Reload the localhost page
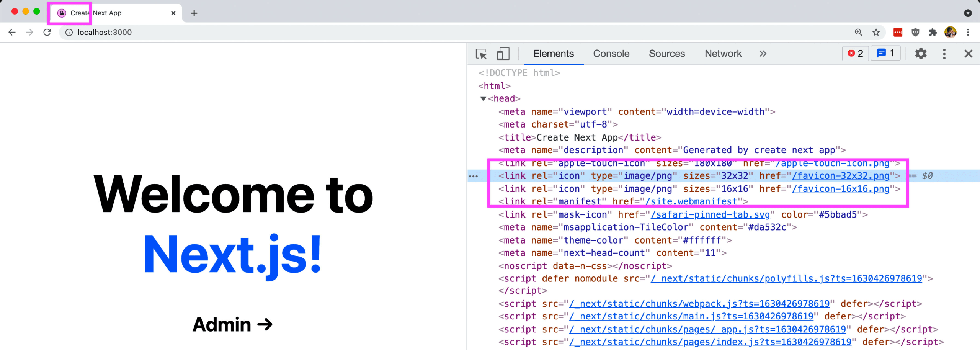The image size is (980, 350). coord(47,32)
